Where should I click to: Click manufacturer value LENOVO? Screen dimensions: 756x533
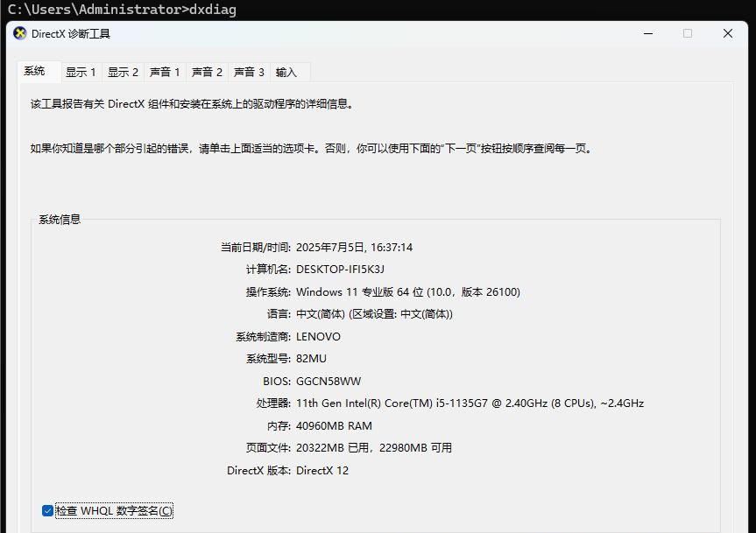(318, 337)
